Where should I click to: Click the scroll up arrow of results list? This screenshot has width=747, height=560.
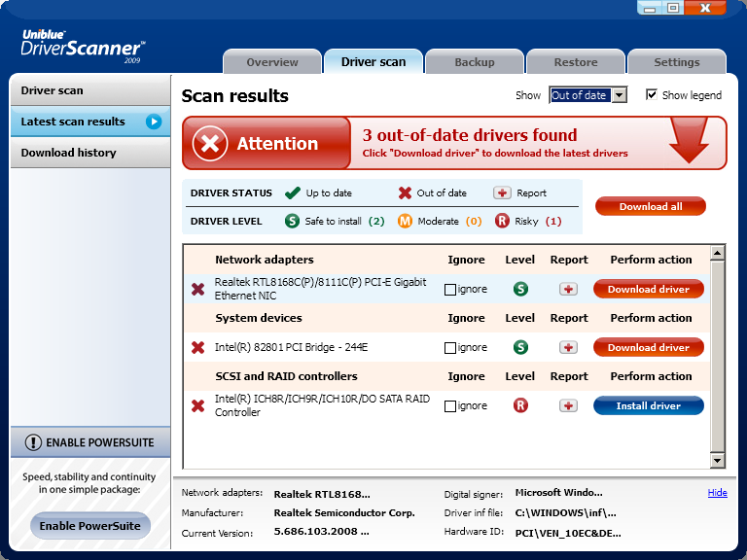718,254
